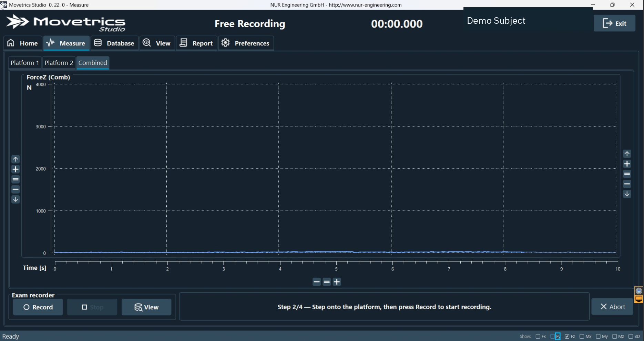644x341 pixels.
Task: Click the 00:00.000 timer display
Action: (397, 24)
